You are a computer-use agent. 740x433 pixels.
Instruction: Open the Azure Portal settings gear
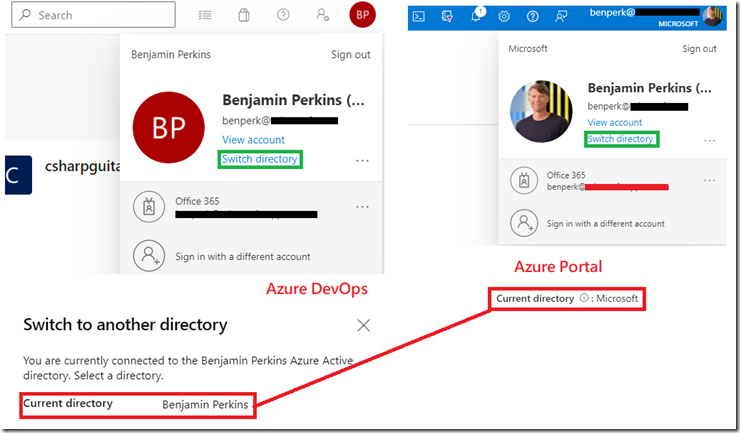504,17
